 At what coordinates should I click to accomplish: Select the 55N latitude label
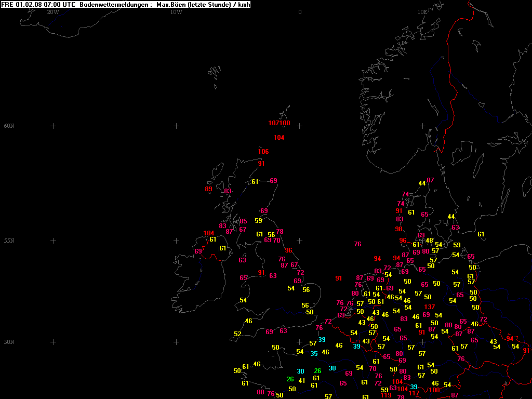9,241
